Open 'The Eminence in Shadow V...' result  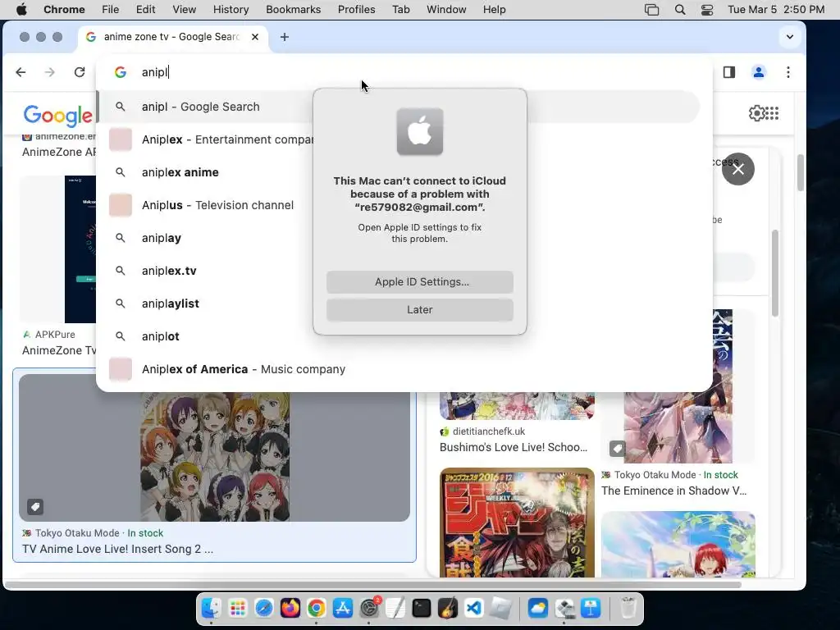674,491
